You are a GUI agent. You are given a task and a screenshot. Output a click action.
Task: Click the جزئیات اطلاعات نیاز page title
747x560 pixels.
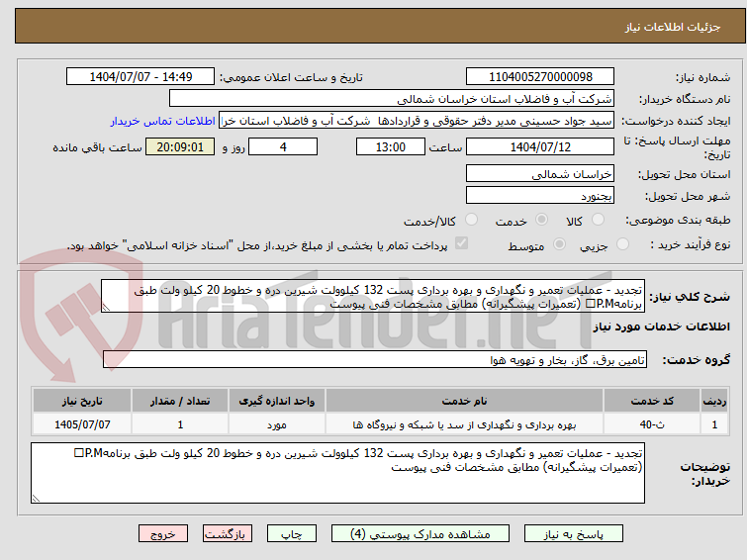[673, 27]
